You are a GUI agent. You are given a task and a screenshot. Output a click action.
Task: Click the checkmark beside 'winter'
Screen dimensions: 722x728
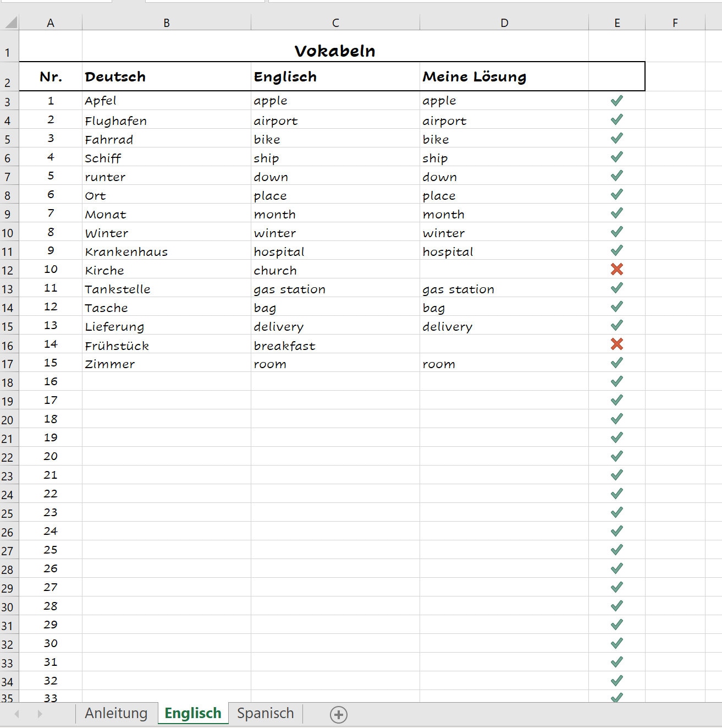pyautogui.click(x=616, y=232)
